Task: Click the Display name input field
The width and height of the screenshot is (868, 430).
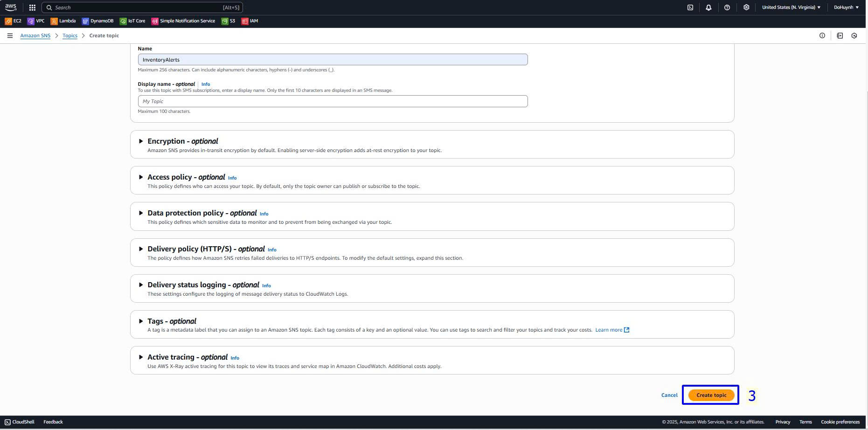Action: pos(333,101)
